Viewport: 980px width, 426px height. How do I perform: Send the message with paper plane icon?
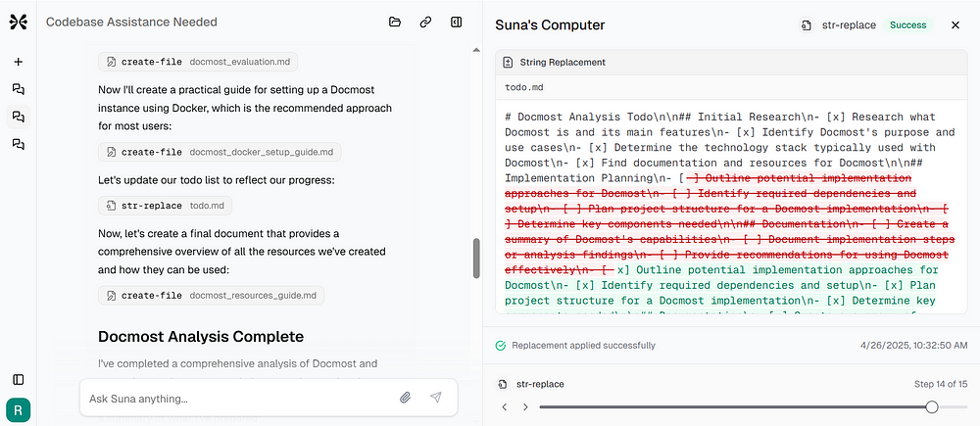(x=436, y=398)
